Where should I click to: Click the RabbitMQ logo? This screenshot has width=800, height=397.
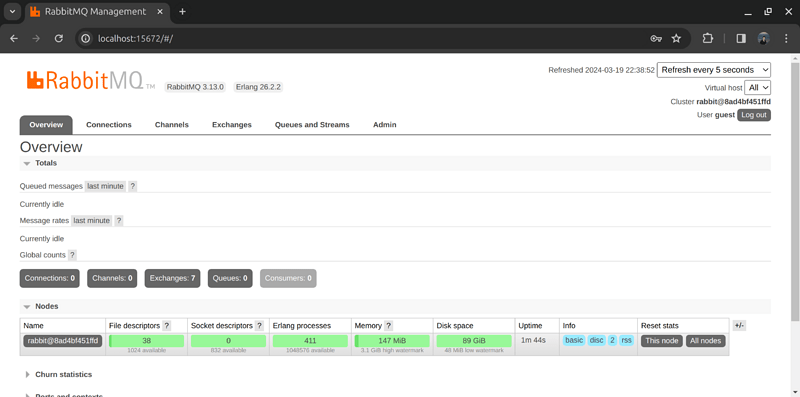pyautogui.click(x=90, y=81)
